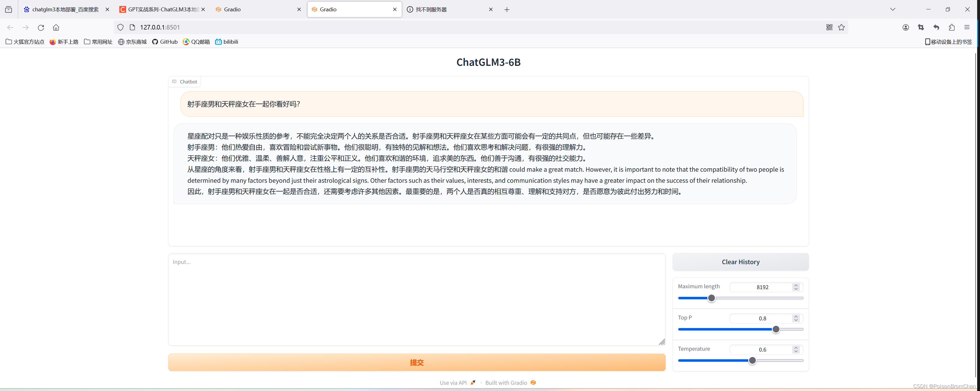Open the bilibili bookmark
The width and height of the screenshot is (980, 391).
point(227,42)
